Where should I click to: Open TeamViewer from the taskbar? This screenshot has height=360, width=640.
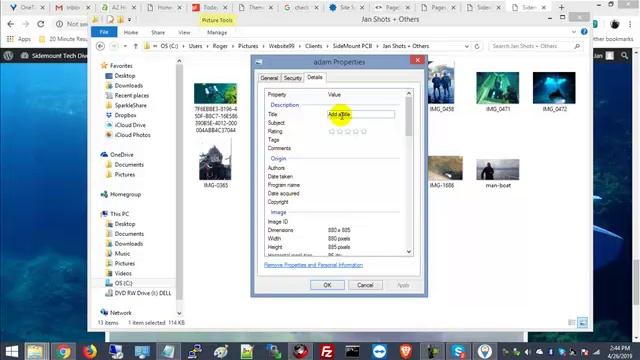[x=379, y=351]
